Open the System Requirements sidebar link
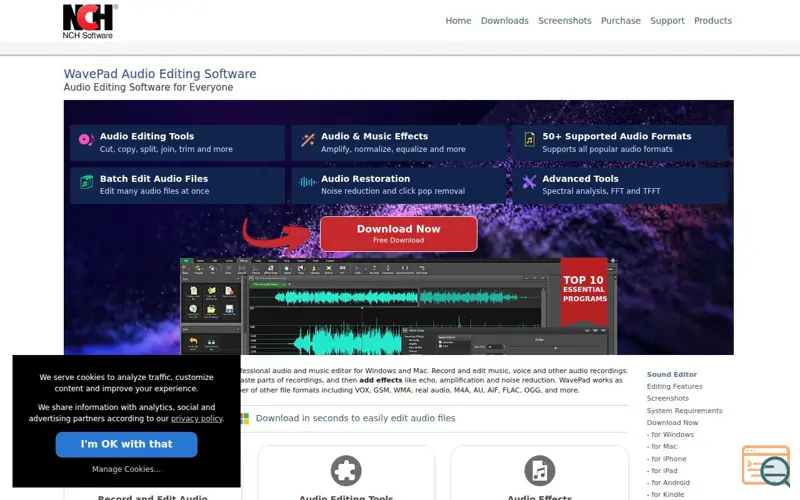The image size is (800, 500). point(685,411)
